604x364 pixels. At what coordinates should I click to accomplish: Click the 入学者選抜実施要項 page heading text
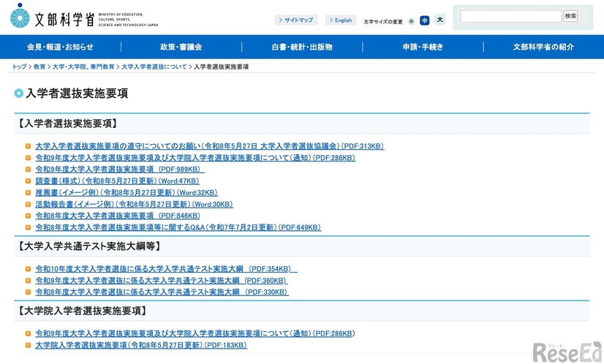coord(77,94)
